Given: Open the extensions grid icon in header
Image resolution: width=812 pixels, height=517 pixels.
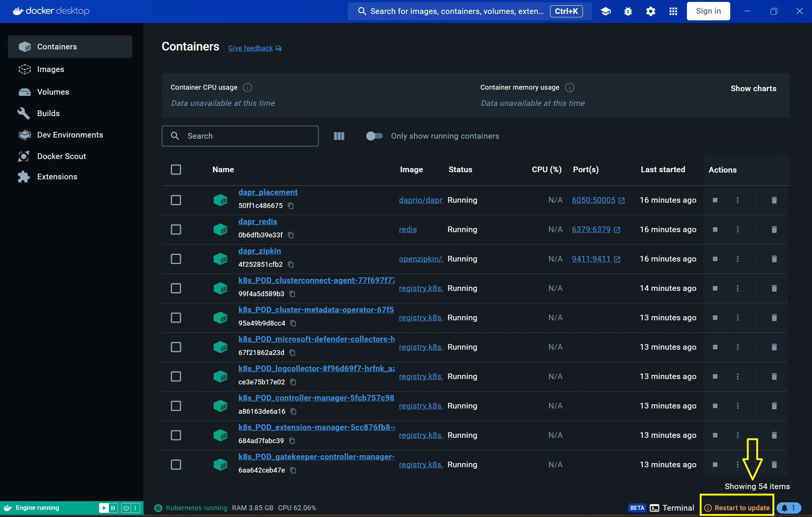Looking at the screenshot, I should click(x=673, y=11).
